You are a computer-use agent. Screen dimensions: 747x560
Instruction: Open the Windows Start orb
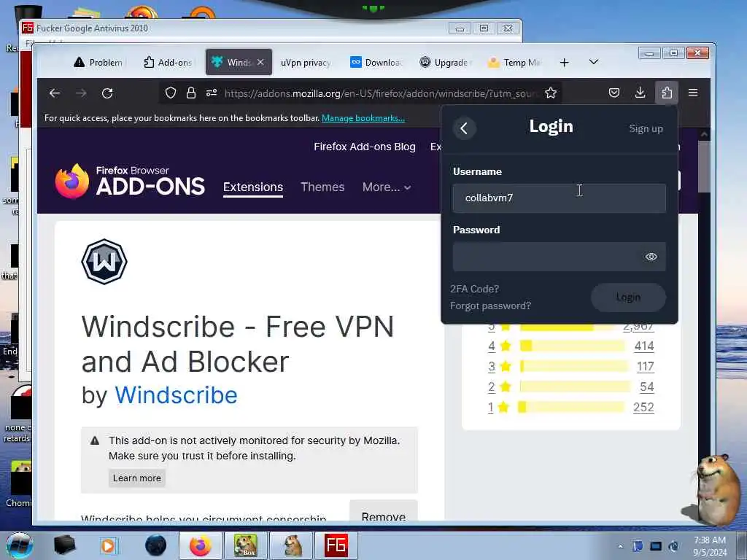pos(19,545)
